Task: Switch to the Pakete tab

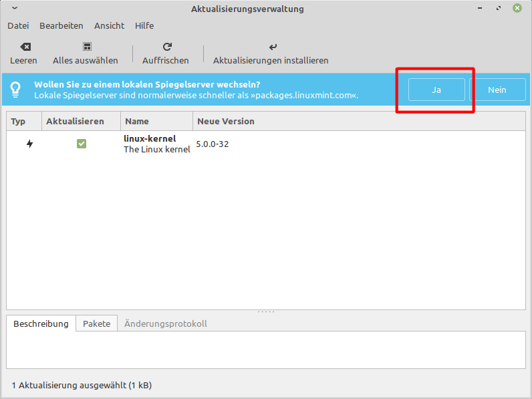Action: 96,323
